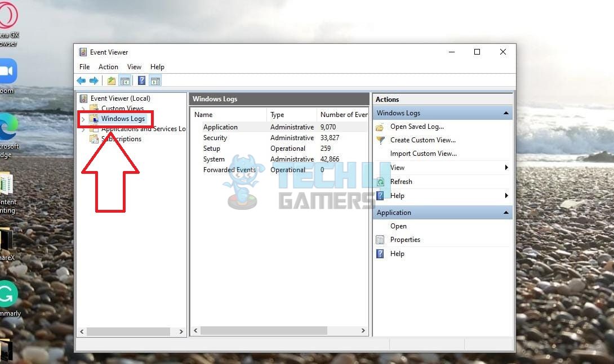Image resolution: width=614 pixels, height=364 pixels.
Task: Click Create Custom View... action
Action: (423, 140)
